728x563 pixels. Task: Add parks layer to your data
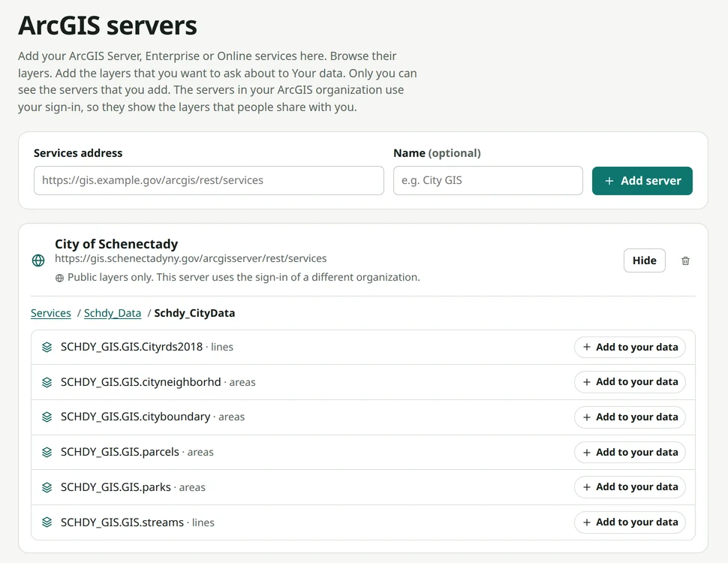pos(630,487)
